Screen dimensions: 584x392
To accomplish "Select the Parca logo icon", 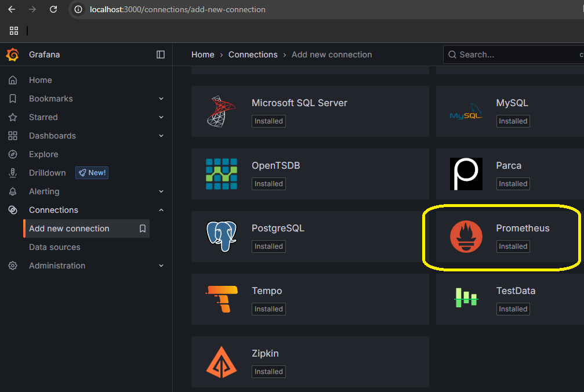I will [x=466, y=174].
